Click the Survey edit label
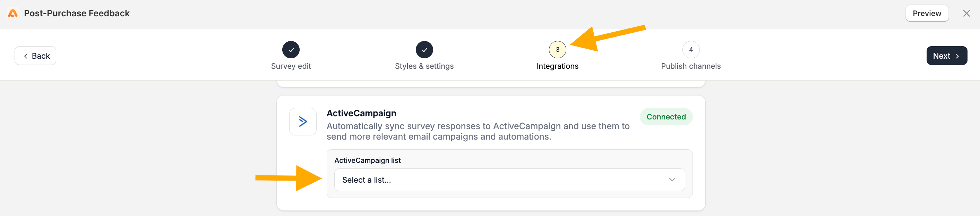980x216 pixels. tap(291, 66)
